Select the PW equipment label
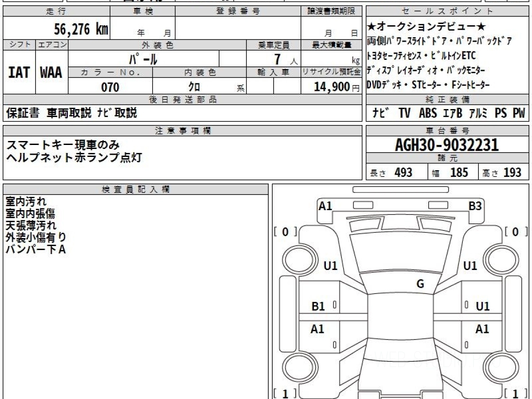The width and height of the screenshot is (532, 399). (x=519, y=113)
